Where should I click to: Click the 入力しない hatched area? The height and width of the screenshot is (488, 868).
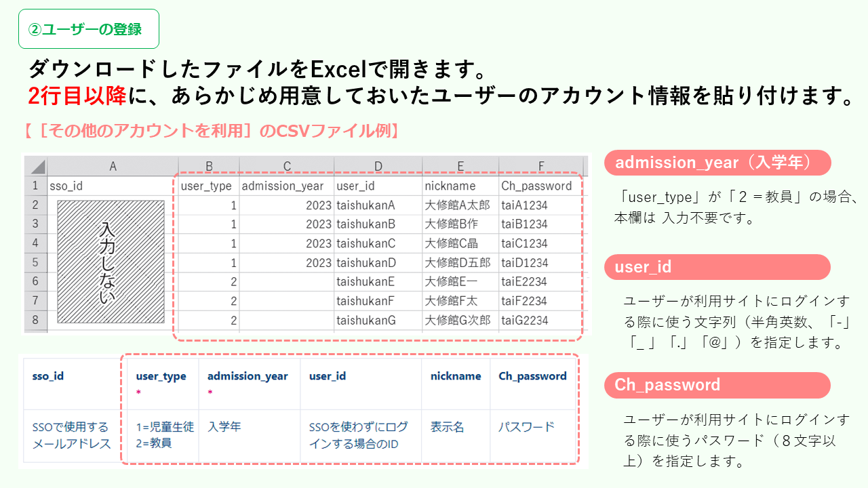point(111,262)
